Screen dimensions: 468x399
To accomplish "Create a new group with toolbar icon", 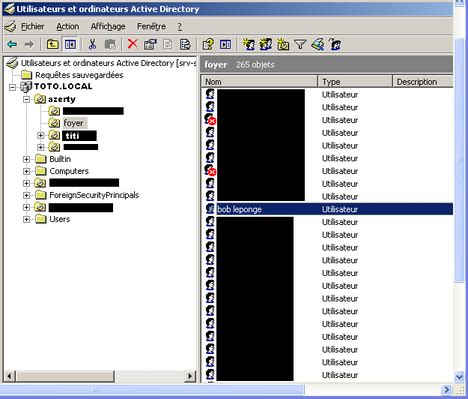I will tap(266, 44).
